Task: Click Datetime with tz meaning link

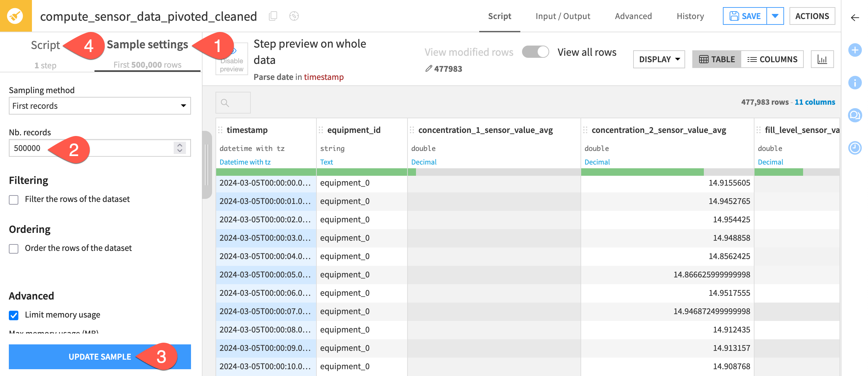Action: click(x=245, y=162)
